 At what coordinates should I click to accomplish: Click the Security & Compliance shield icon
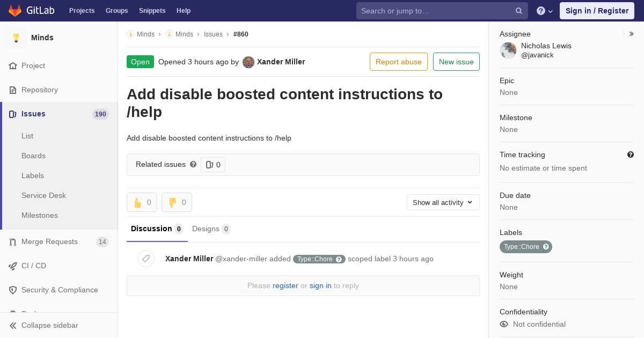pyautogui.click(x=13, y=290)
